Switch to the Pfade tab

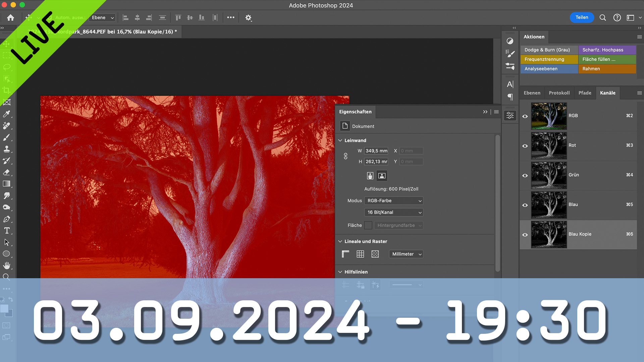[585, 93]
